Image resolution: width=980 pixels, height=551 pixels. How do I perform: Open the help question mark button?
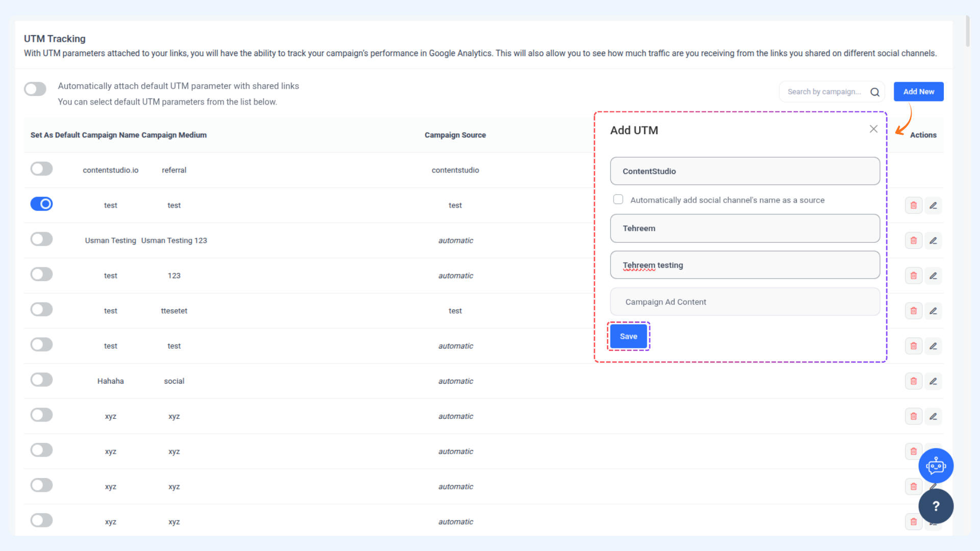[x=936, y=506]
